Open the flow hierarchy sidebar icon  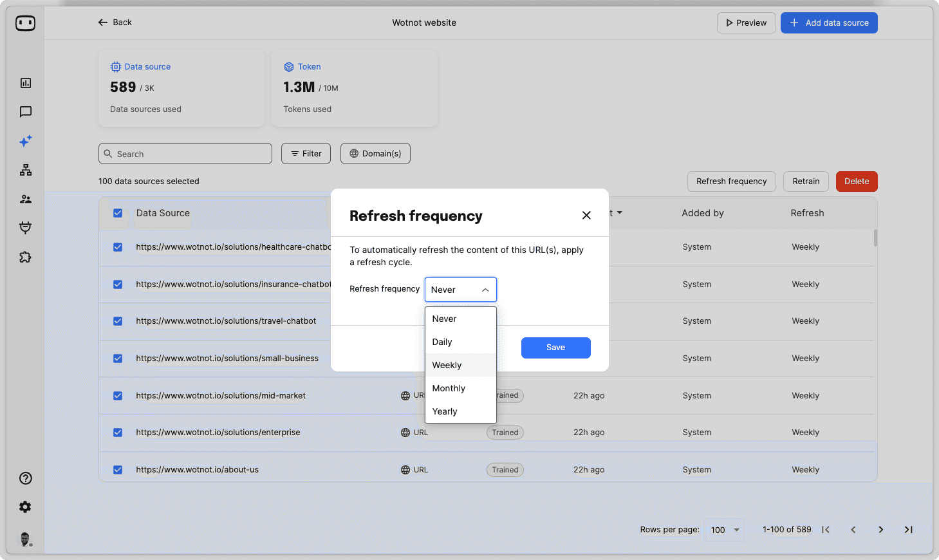coord(26,170)
